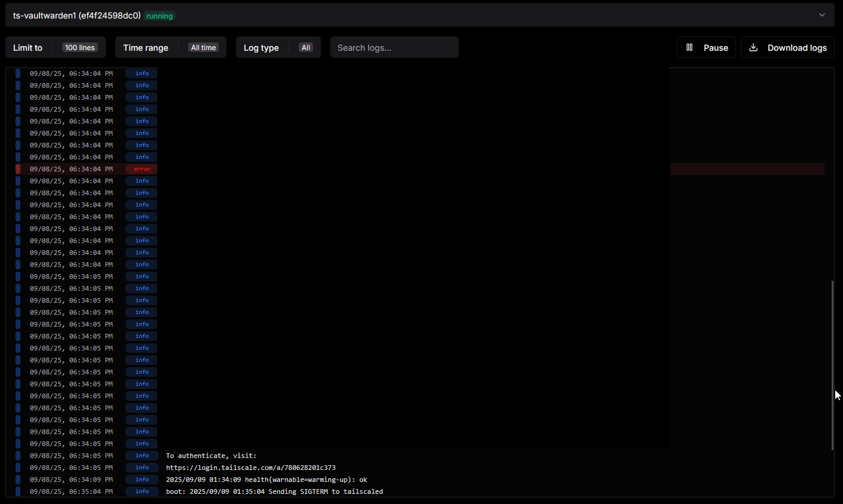The image size is (843, 504).
Task: Click the log viewer vertical scrollbar thumb
Action: click(x=832, y=364)
